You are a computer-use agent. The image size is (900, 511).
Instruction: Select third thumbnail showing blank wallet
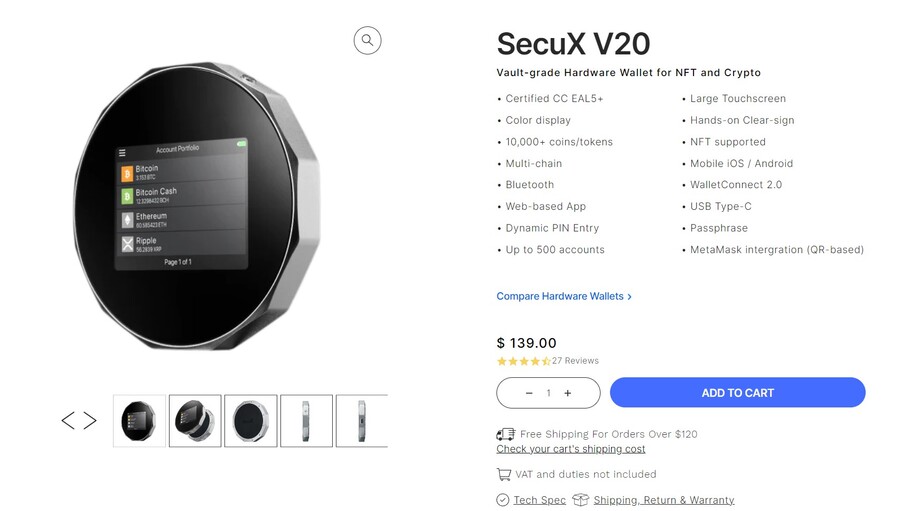(251, 421)
